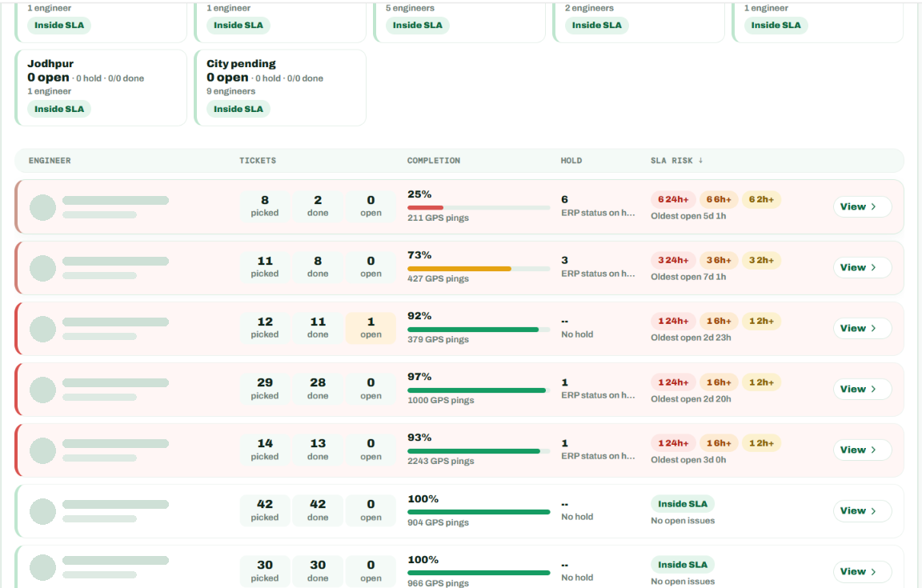Click the COMPLETION column header
Screen dimensions: 922x588
[433, 161]
